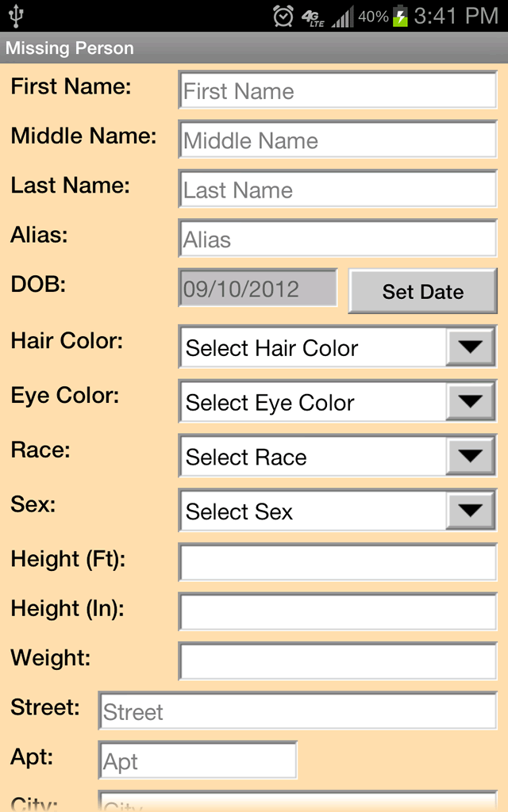Expand the Select Sex dropdown
The image size is (508, 812).
(337, 512)
